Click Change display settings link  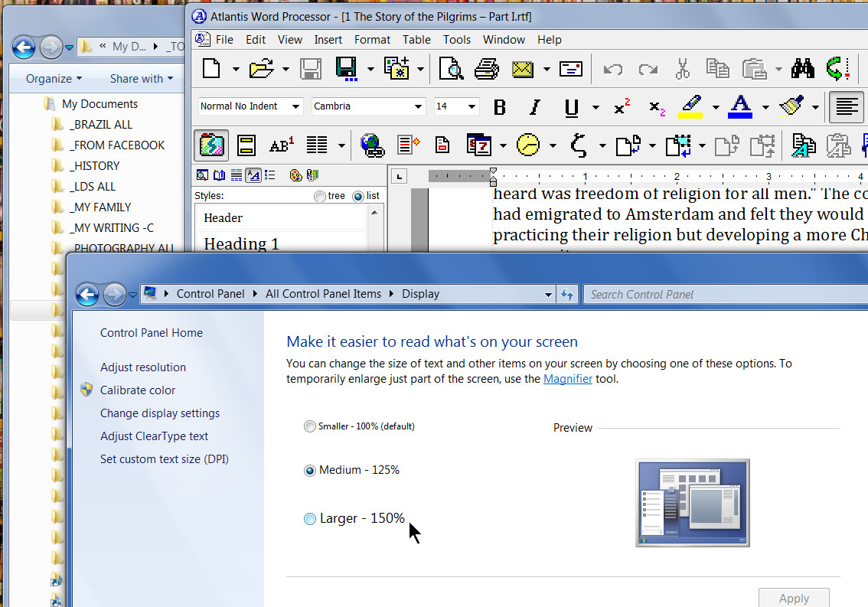(159, 413)
